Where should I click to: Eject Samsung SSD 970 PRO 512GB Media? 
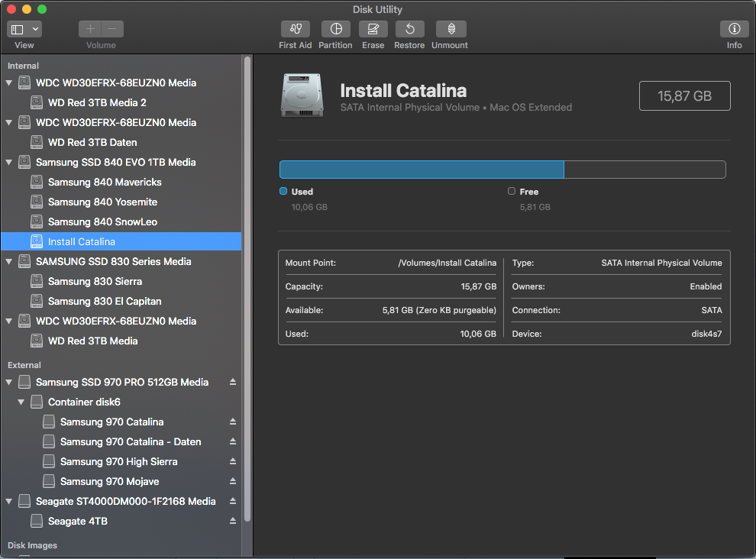click(x=233, y=382)
